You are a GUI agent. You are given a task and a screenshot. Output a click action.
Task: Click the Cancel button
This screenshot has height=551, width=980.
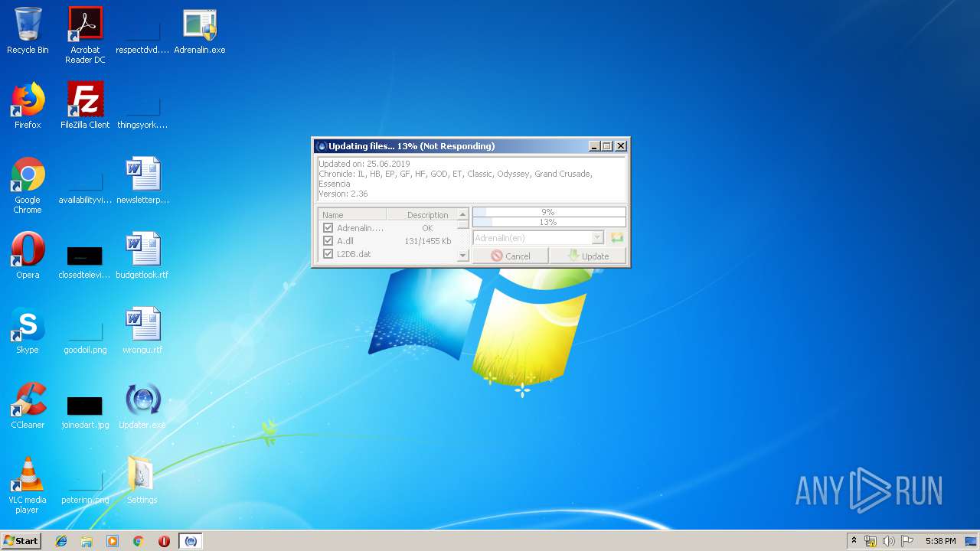[511, 256]
